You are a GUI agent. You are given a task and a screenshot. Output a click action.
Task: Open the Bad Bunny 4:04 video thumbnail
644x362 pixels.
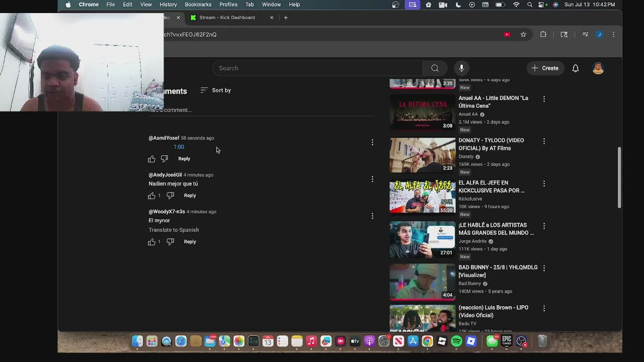tap(423, 281)
